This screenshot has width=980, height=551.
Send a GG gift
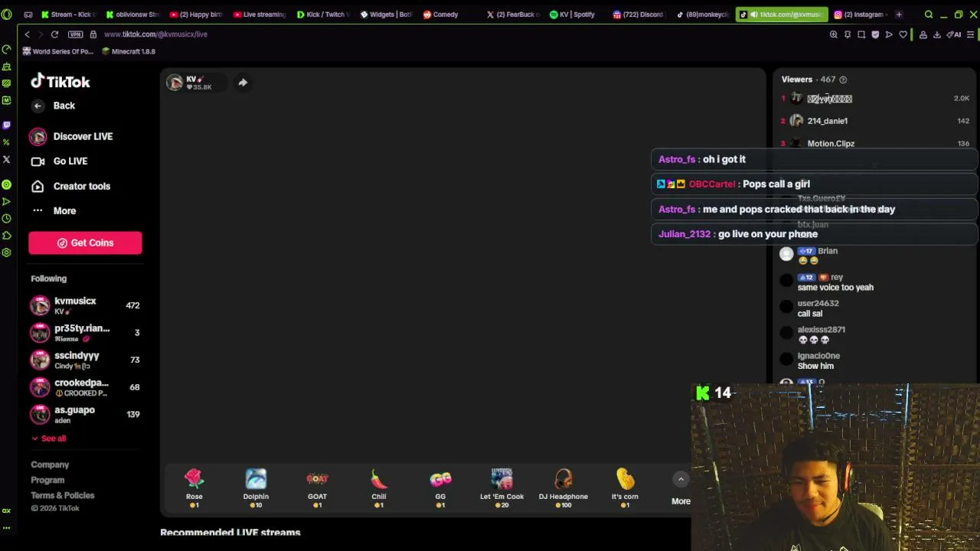click(440, 488)
